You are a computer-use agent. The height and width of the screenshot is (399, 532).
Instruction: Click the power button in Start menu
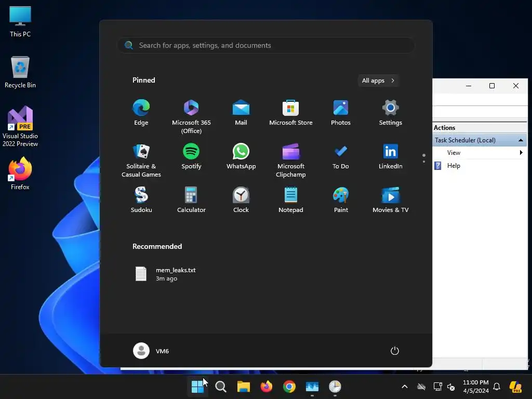click(x=395, y=351)
